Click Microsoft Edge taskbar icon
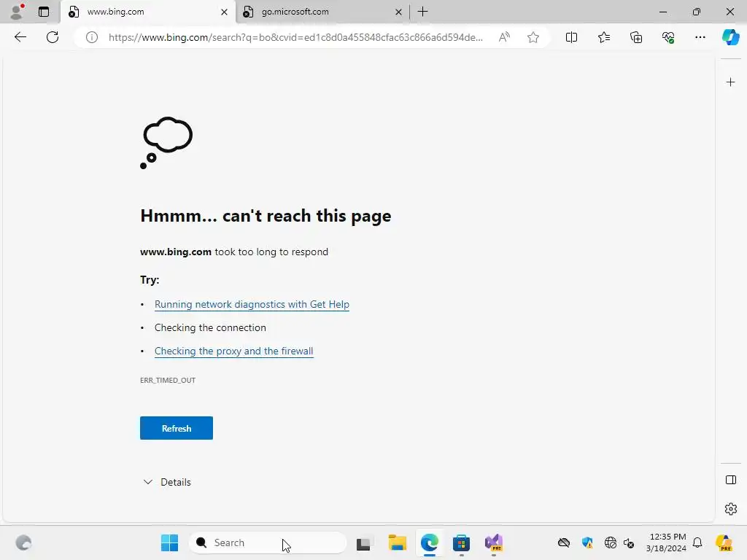Image resolution: width=747 pixels, height=560 pixels. click(429, 542)
